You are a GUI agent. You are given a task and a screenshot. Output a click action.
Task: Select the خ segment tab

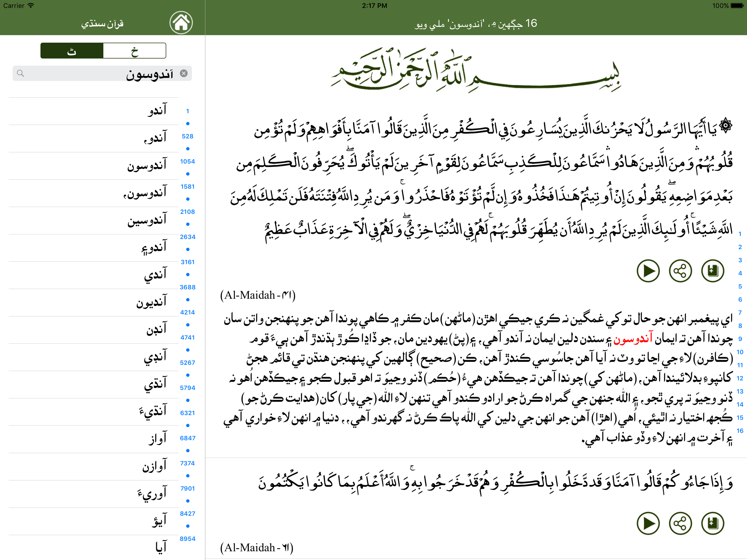click(x=135, y=51)
